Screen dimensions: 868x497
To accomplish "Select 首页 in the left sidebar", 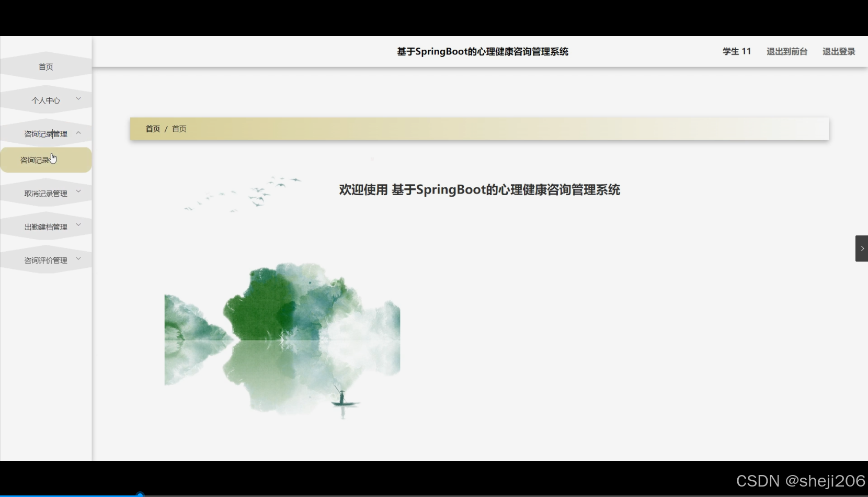I will pos(45,66).
